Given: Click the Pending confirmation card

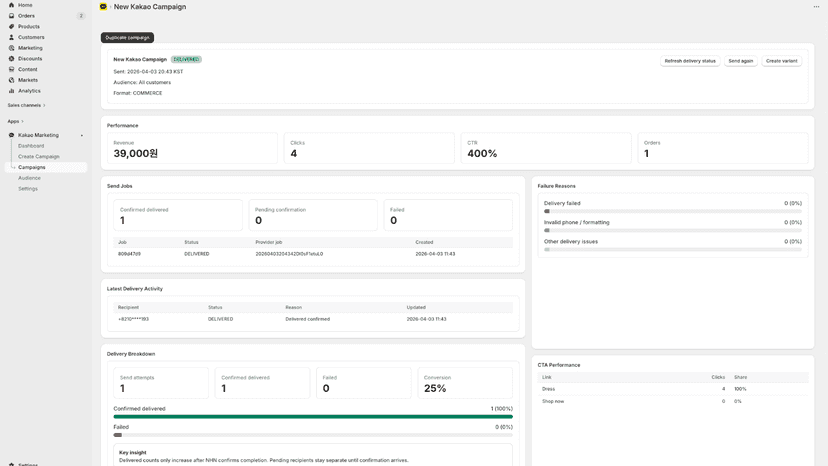Looking at the screenshot, I should [x=313, y=215].
